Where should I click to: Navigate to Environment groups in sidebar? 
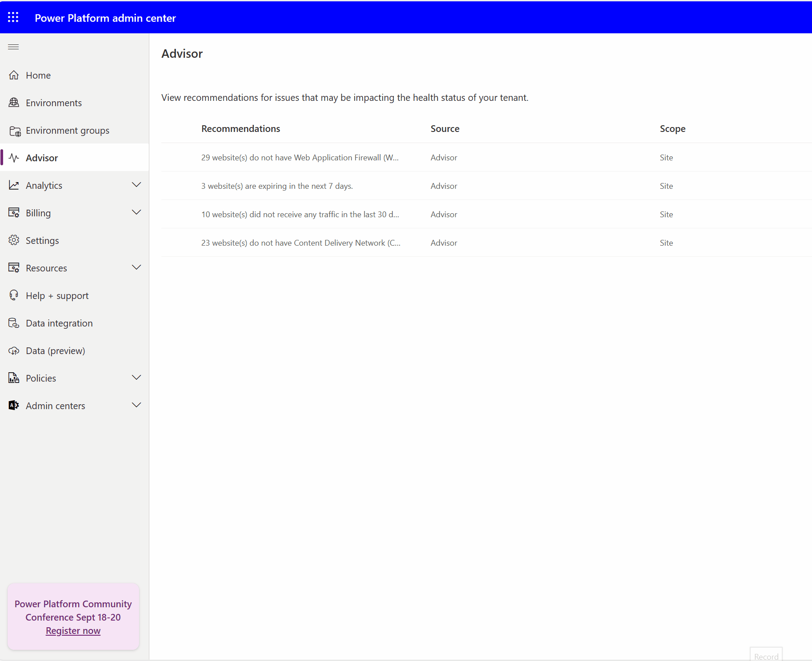coord(67,131)
